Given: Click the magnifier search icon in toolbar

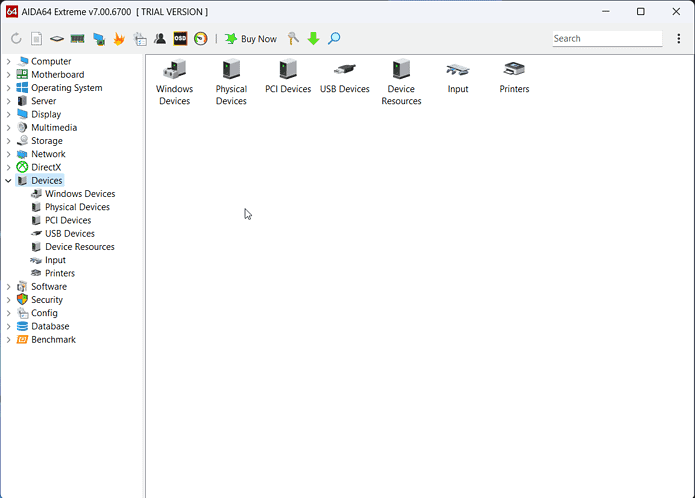Looking at the screenshot, I should click(334, 39).
